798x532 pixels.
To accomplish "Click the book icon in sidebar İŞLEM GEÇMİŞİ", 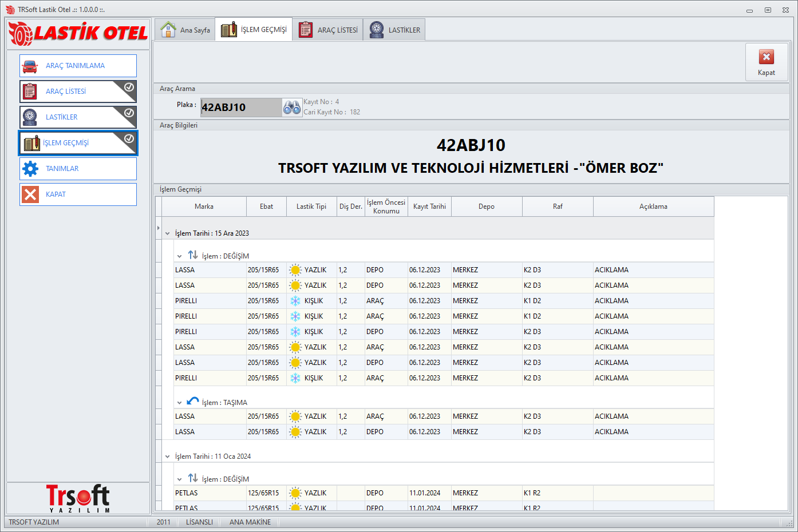I will point(32,143).
